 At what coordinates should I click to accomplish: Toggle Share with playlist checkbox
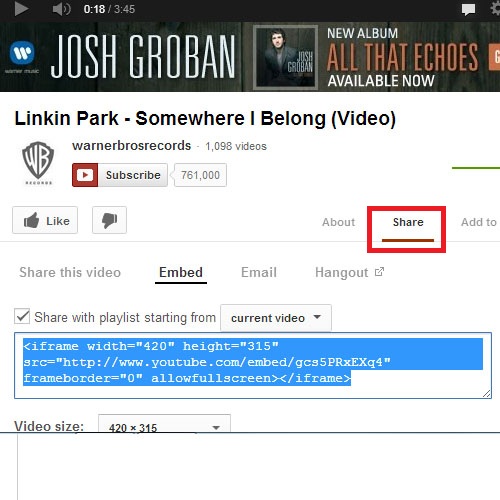tap(22, 316)
